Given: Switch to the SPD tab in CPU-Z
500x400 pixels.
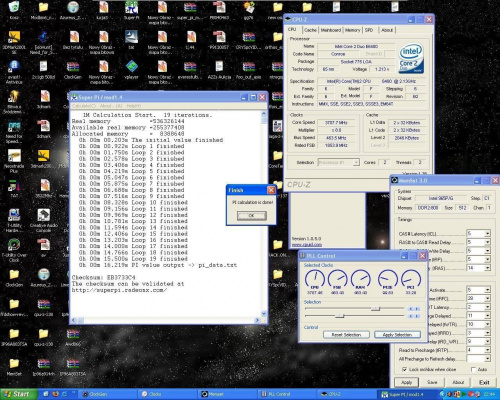Looking at the screenshot, I should tap(369, 30).
